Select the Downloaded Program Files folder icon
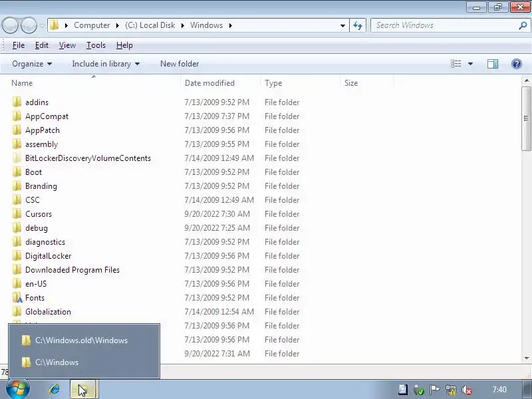The height and width of the screenshot is (399, 532). [17, 269]
